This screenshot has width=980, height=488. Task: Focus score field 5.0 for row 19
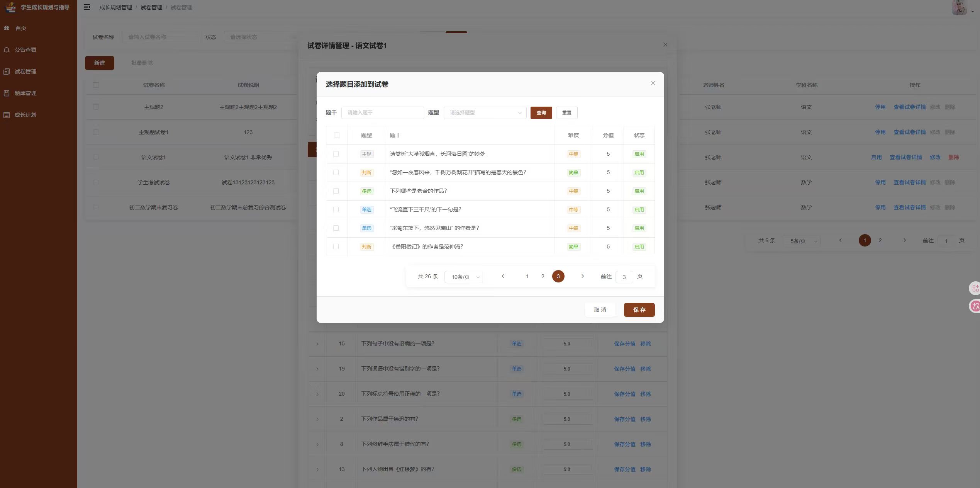pyautogui.click(x=566, y=369)
